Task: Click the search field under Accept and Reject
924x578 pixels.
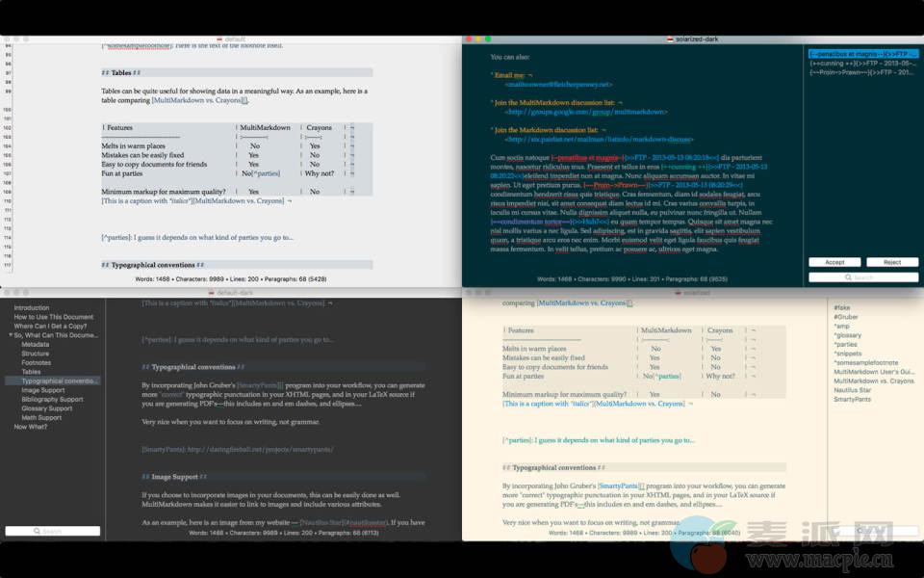Action: [863, 277]
